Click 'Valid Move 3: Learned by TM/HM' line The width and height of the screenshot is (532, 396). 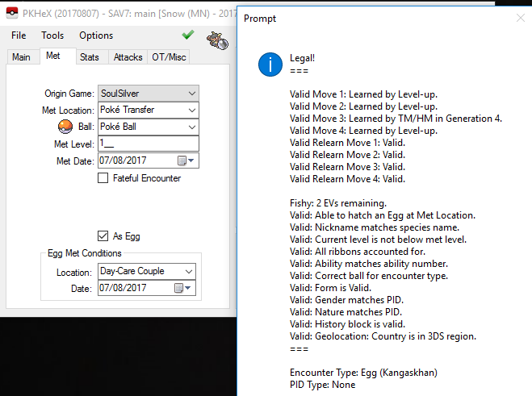(396, 119)
